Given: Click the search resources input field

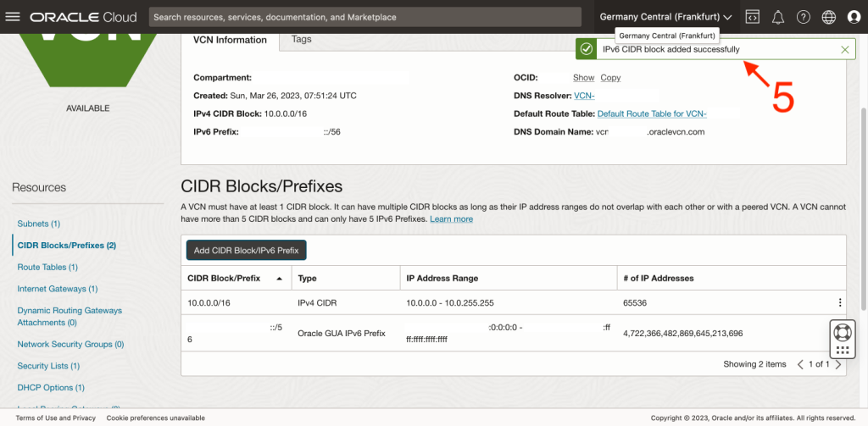Looking at the screenshot, I should (x=364, y=17).
